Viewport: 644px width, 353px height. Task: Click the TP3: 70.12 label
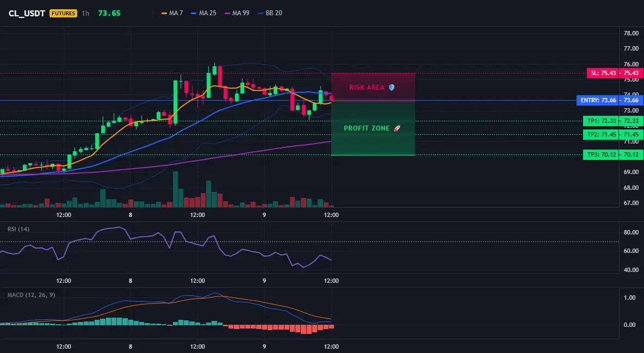coord(601,155)
